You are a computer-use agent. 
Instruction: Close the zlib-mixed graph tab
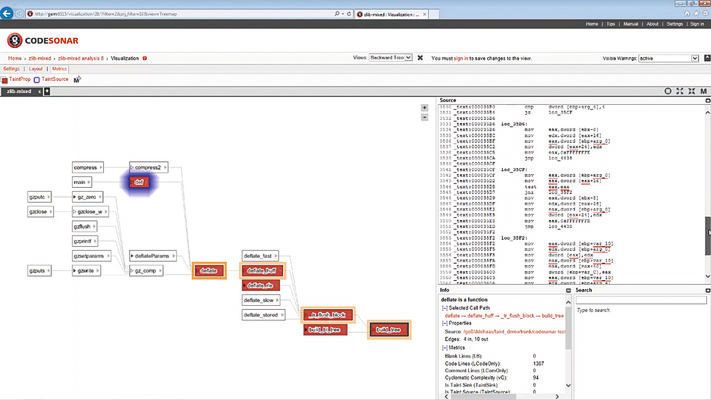(x=39, y=92)
